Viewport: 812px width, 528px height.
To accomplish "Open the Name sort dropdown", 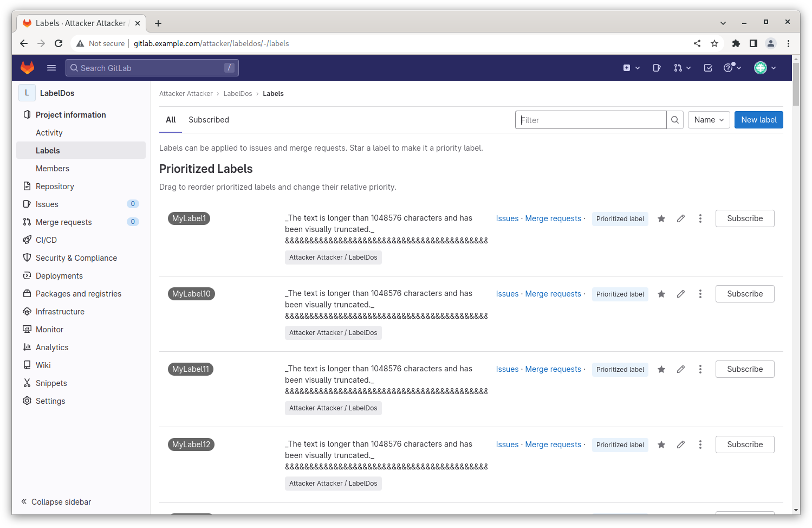I will pos(709,120).
